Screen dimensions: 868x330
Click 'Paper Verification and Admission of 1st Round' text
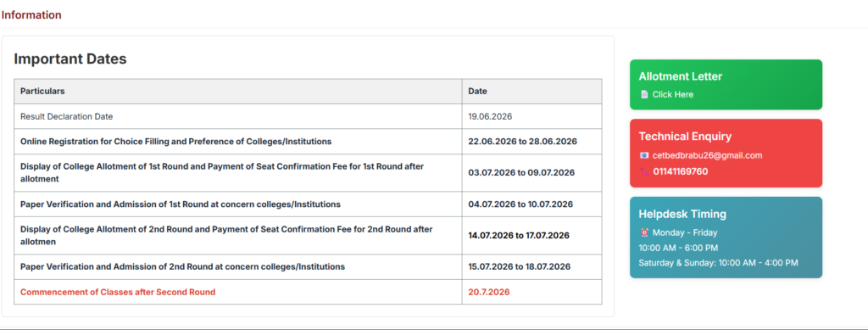coord(181,204)
